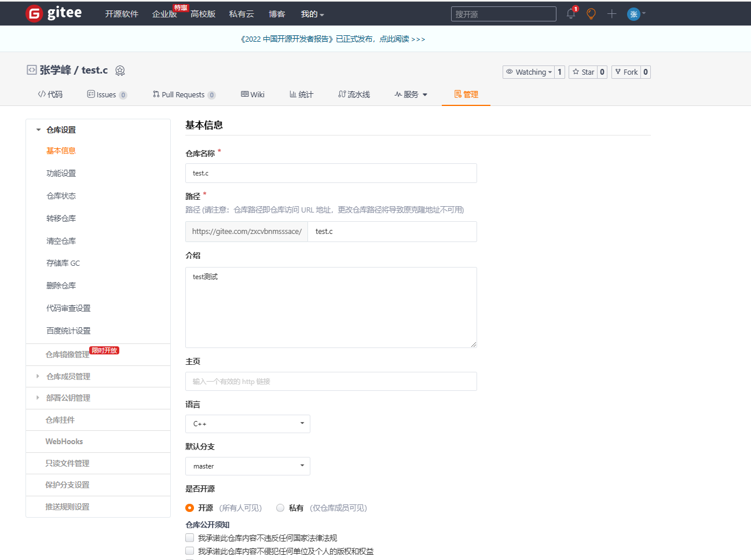Switch to the Issues tab
Image resolution: width=751 pixels, height=560 pixels.
107,94
